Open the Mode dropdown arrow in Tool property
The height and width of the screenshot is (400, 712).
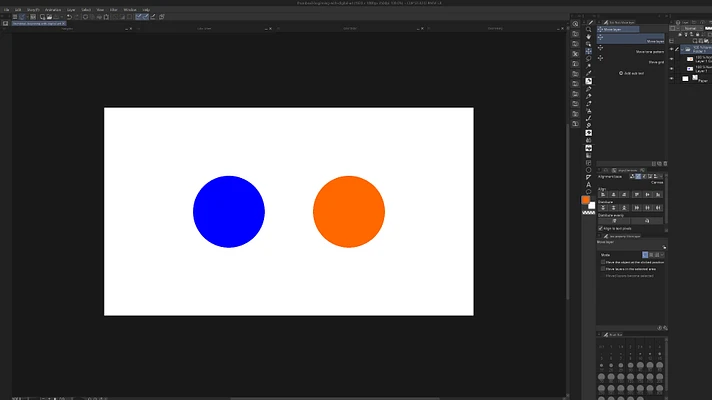(x=662, y=255)
